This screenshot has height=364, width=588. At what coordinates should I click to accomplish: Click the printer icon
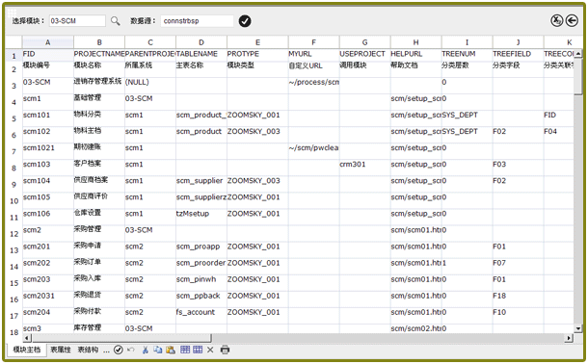tap(225, 350)
